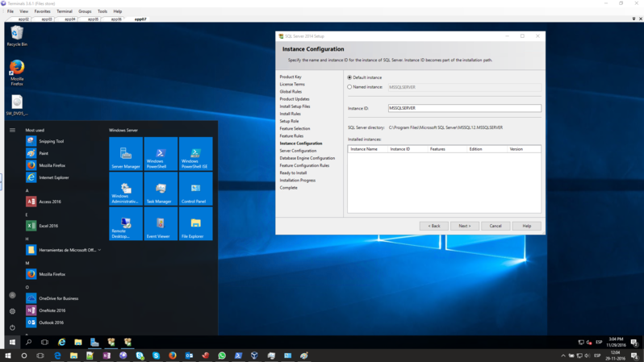Click the Start menu power icon
Image resolution: width=644 pixels, height=362 pixels.
12,327
